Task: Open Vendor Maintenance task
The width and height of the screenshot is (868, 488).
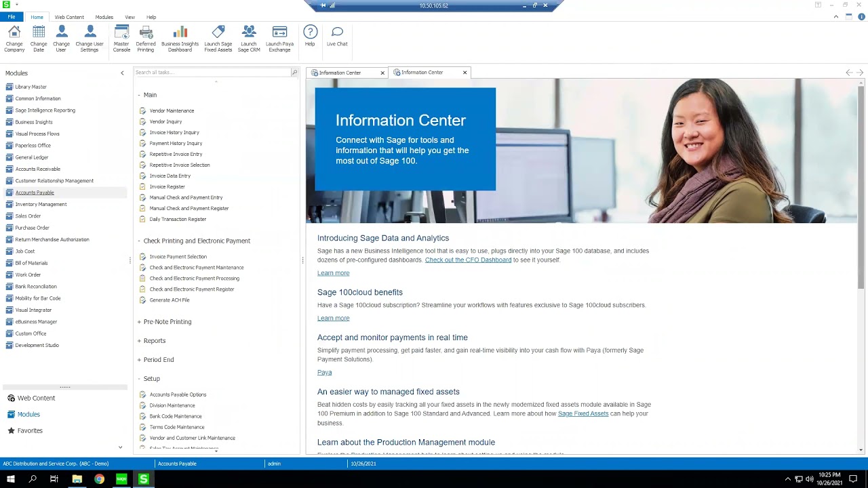Action: tap(172, 110)
